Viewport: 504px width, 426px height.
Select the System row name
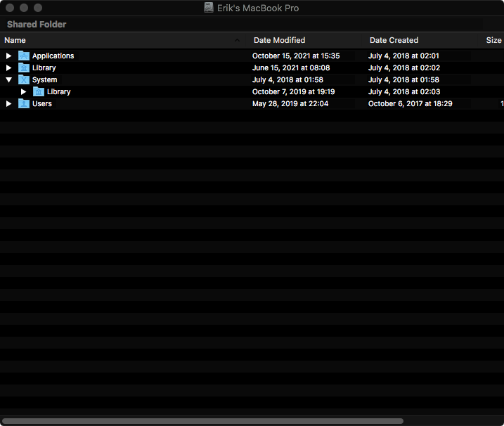[x=45, y=79]
